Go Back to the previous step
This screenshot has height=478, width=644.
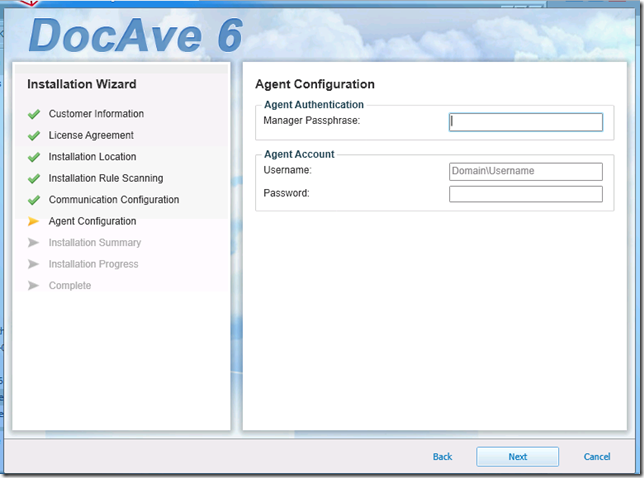point(442,457)
